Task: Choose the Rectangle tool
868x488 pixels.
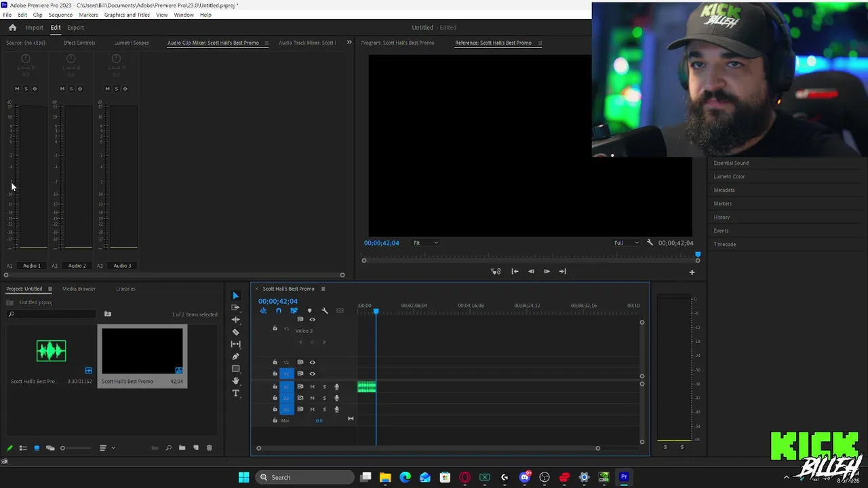Action: pos(235,369)
